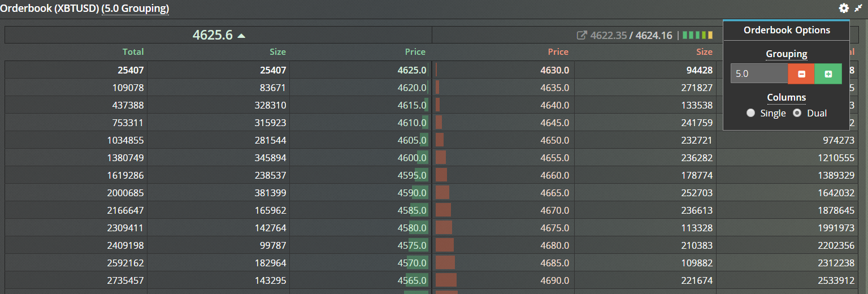Click the 4625.0 bid price row
The width and height of the screenshot is (868, 294).
coord(412,71)
